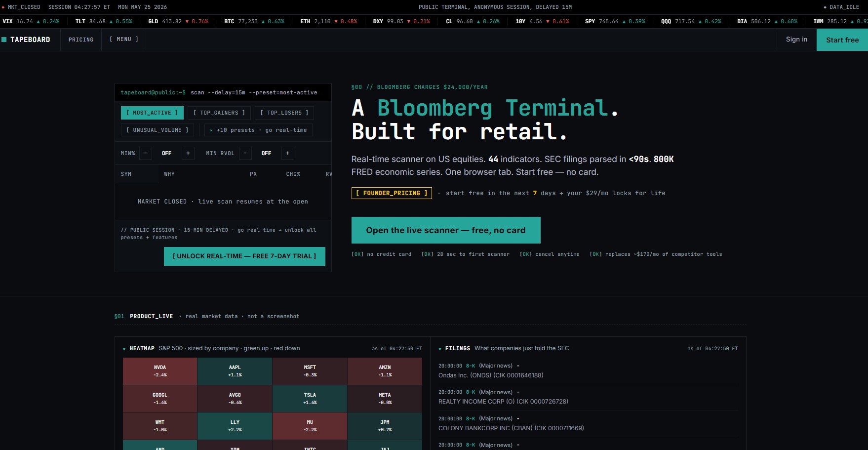This screenshot has width=868, height=450.
Task: Click the DATA_IDLE status indicator
Action: [x=841, y=7]
